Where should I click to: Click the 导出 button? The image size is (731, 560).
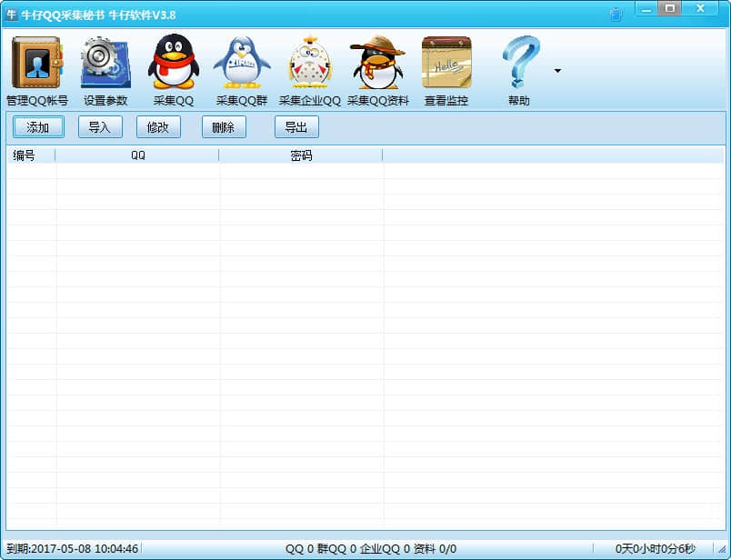(x=296, y=127)
